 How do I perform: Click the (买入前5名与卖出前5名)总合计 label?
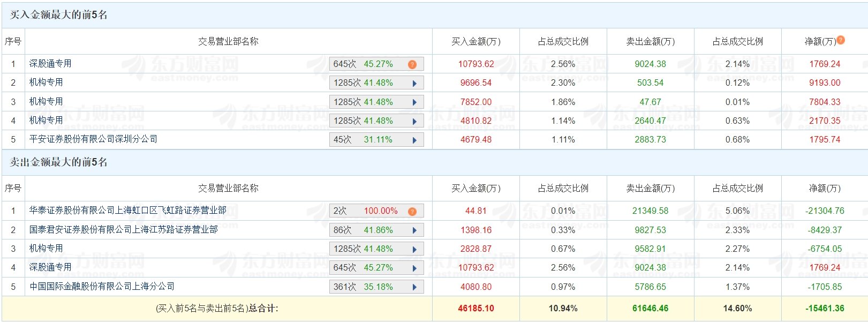tap(217, 309)
